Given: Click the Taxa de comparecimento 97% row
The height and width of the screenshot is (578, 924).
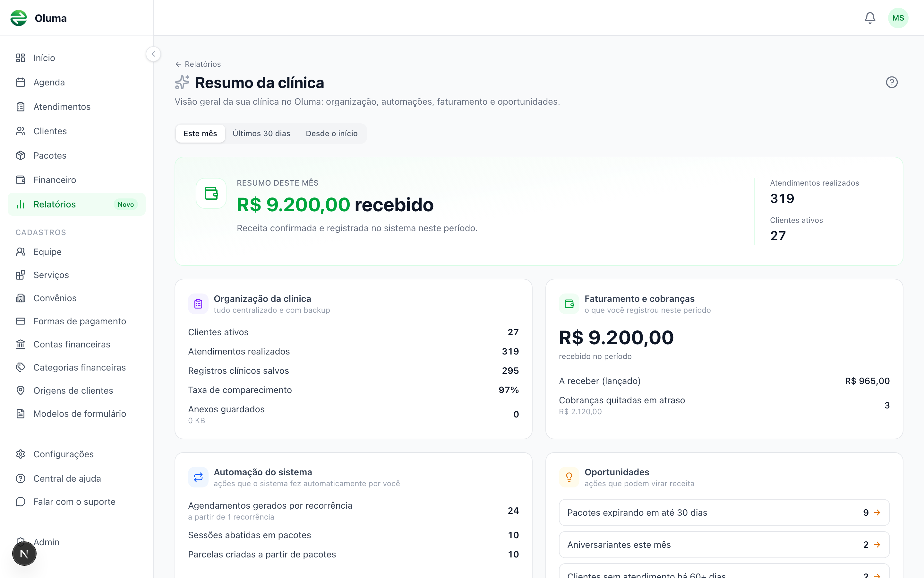Looking at the screenshot, I should coord(353,390).
